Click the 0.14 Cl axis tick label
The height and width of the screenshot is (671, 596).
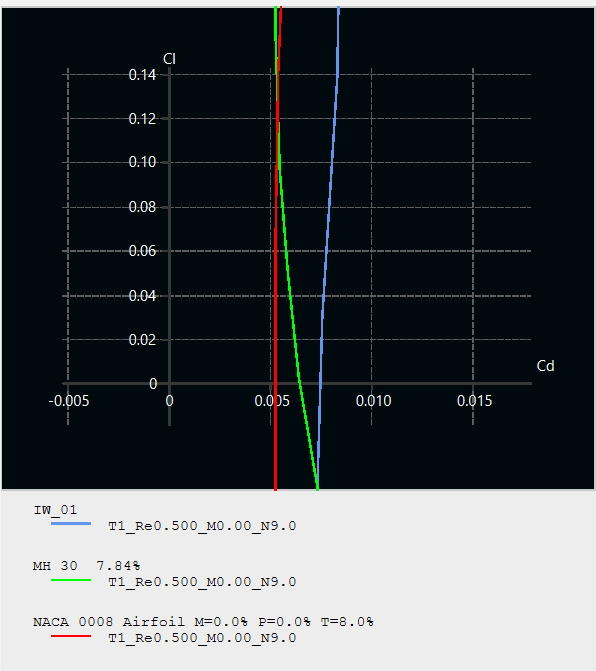(x=142, y=75)
